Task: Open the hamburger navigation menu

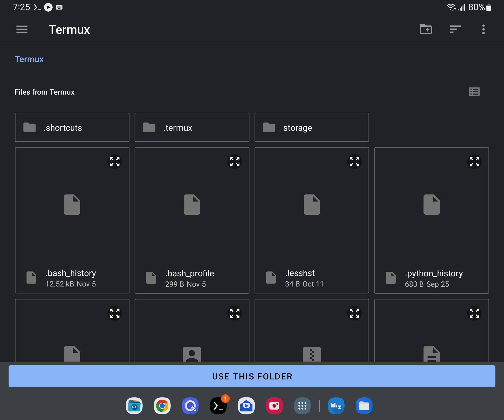Action: [x=22, y=29]
